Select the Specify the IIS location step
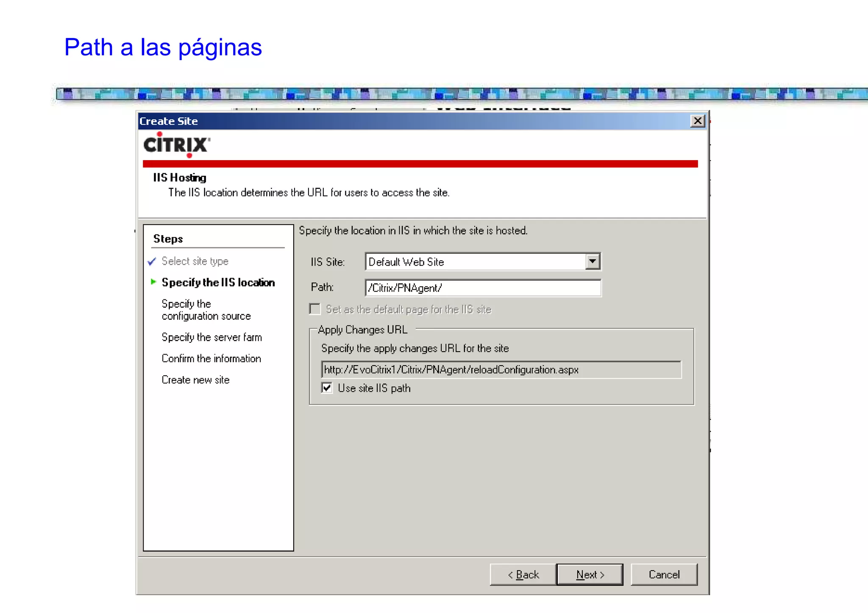The image size is (868, 613). (x=218, y=283)
